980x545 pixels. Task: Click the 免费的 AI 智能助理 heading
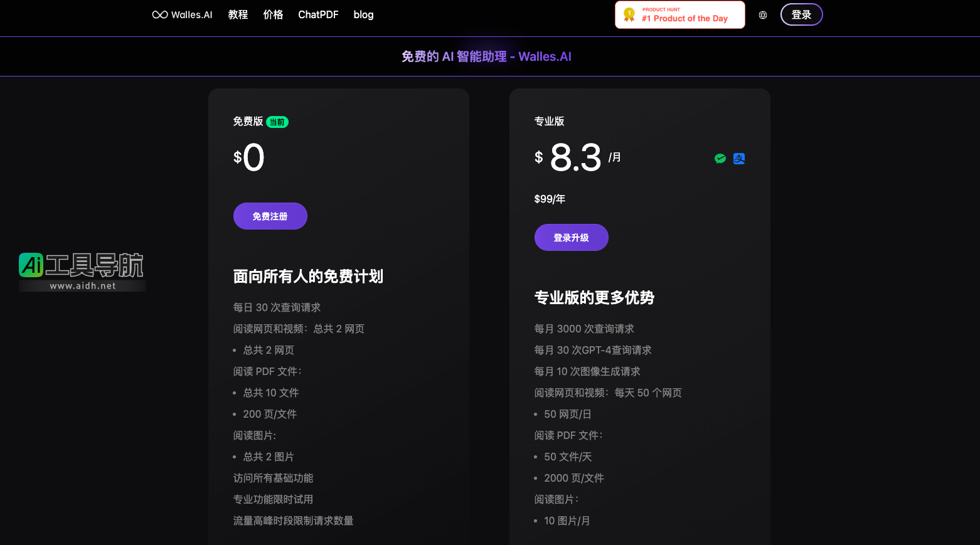tap(486, 56)
